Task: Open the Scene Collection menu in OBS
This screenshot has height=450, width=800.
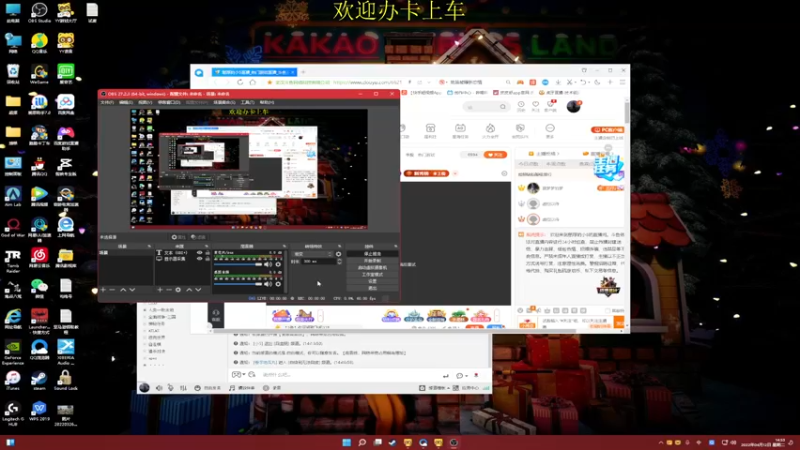Action: pyautogui.click(x=224, y=102)
